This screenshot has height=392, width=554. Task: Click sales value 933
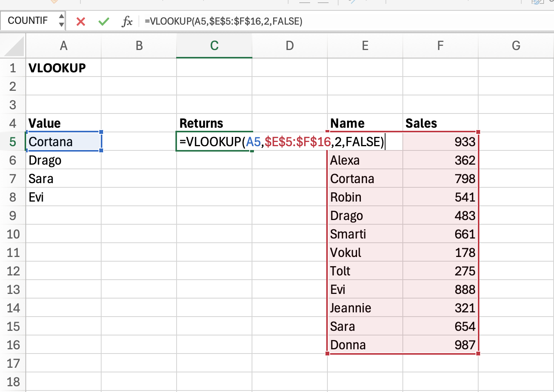441,142
